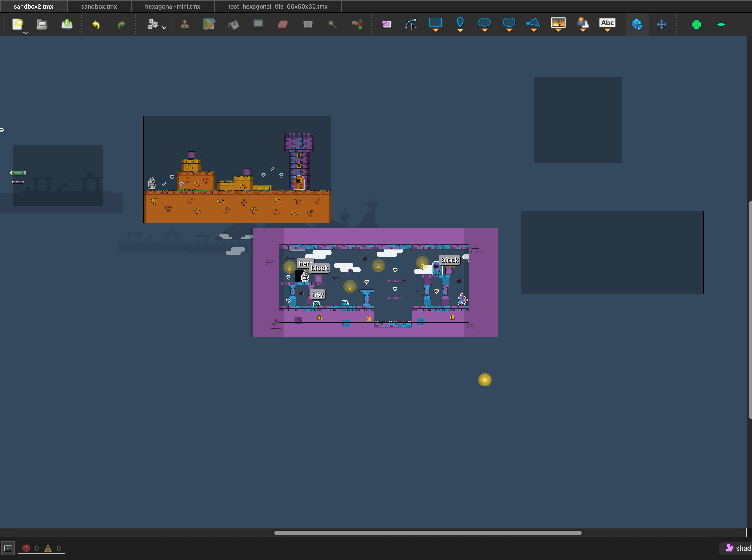
Task: Click the green plus add-map-to-world icon
Action: [697, 24]
